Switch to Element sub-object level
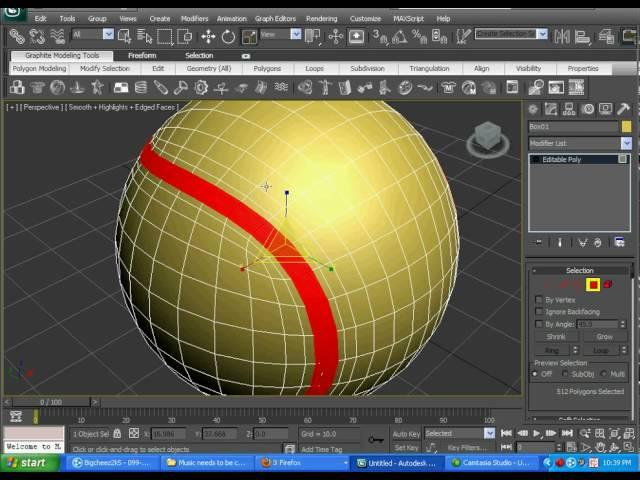Image resolution: width=640 pixels, height=480 pixels. [x=608, y=285]
